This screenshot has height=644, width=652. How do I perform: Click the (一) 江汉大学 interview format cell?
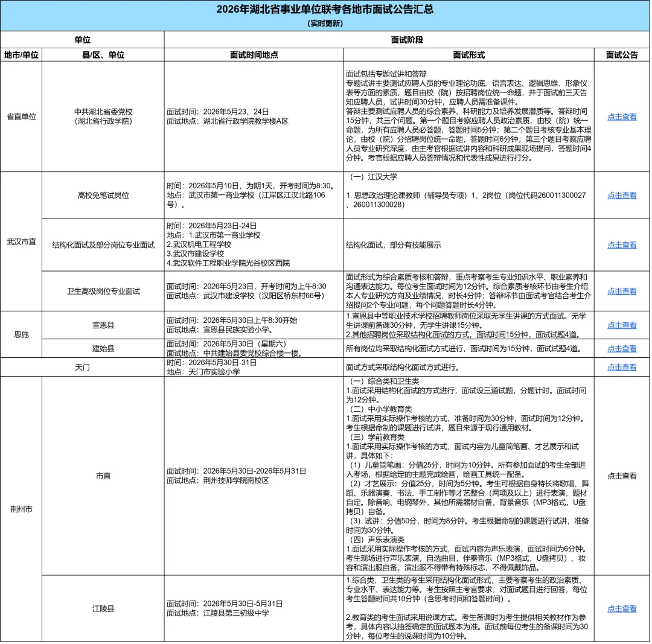tap(468, 195)
